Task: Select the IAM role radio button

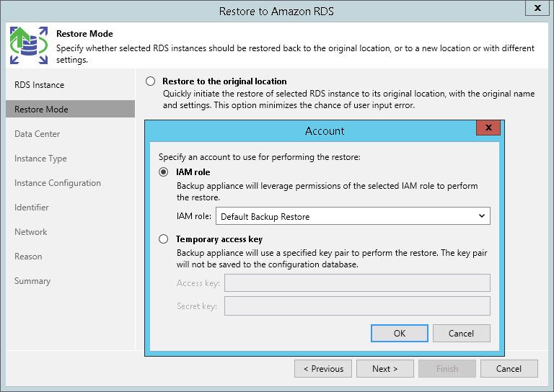Action: [x=163, y=171]
